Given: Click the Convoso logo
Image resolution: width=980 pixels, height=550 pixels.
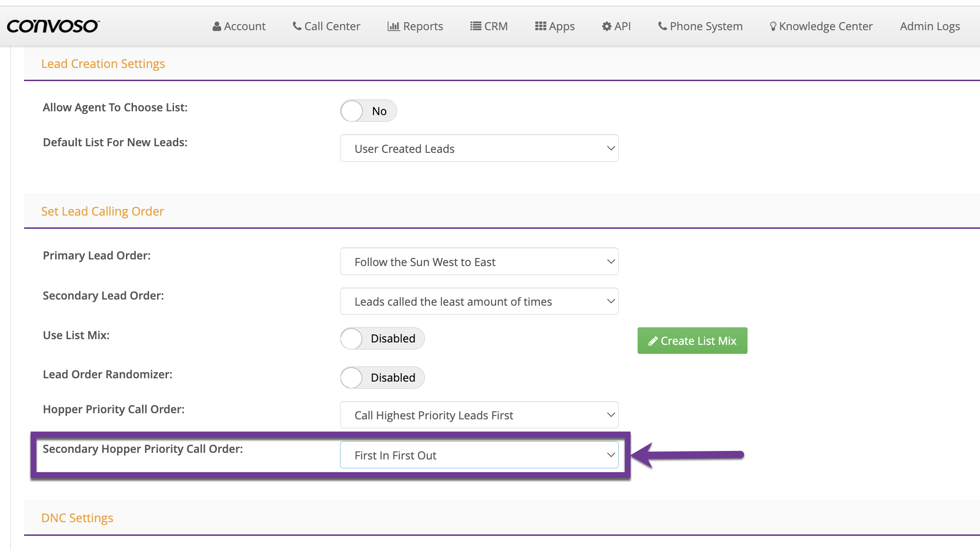Looking at the screenshot, I should pyautogui.click(x=53, y=26).
